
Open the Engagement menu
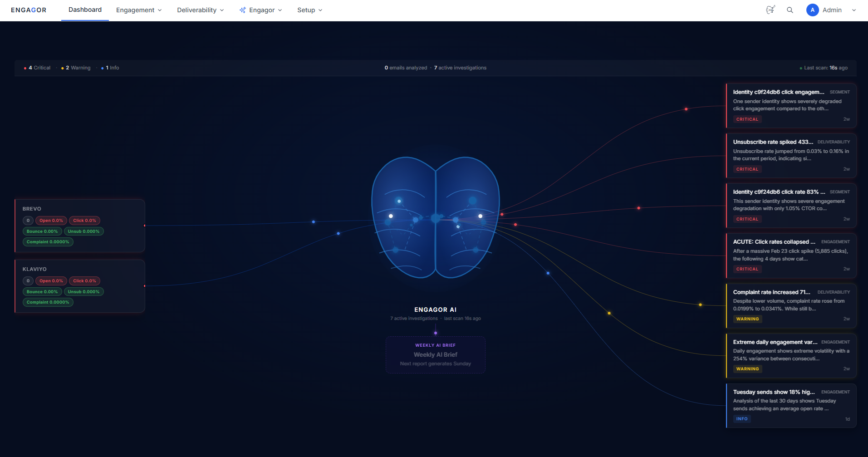[x=139, y=10]
